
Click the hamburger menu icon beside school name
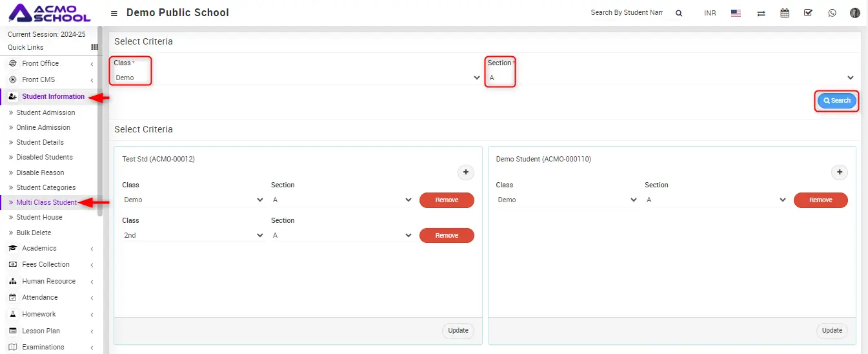[x=114, y=14]
